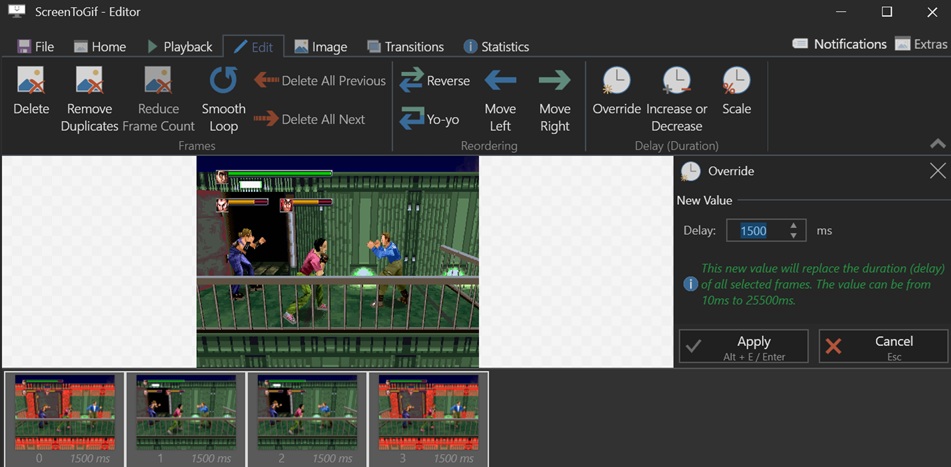Click the Delete frame icon

[31, 80]
